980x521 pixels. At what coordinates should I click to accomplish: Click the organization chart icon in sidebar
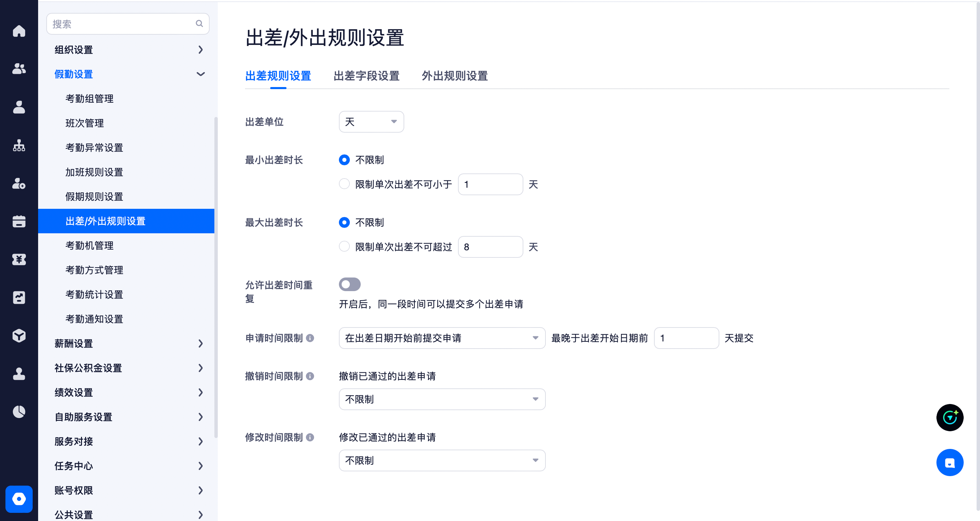[x=19, y=145]
